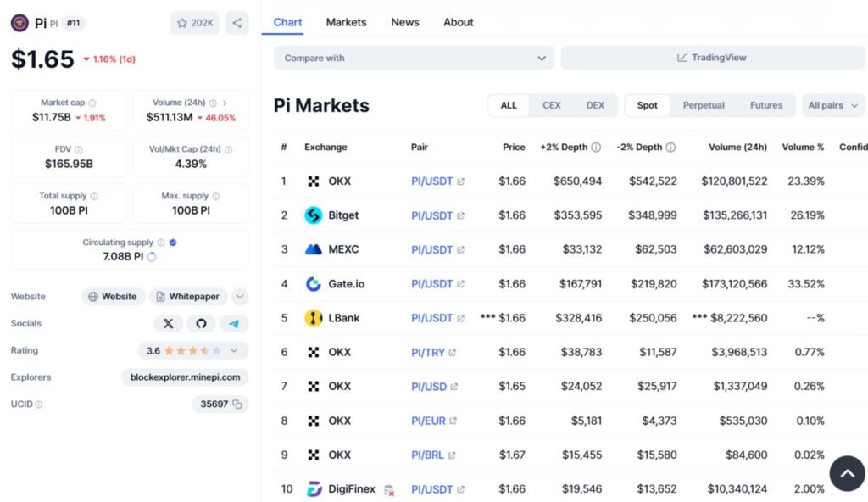Open the X (Twitter) social link

click(x=169, y=324)
